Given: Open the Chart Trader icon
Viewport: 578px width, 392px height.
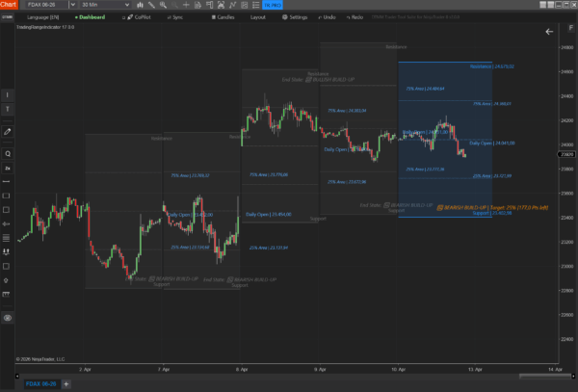Looking at the screenshot, I should [x=209, y=5].
